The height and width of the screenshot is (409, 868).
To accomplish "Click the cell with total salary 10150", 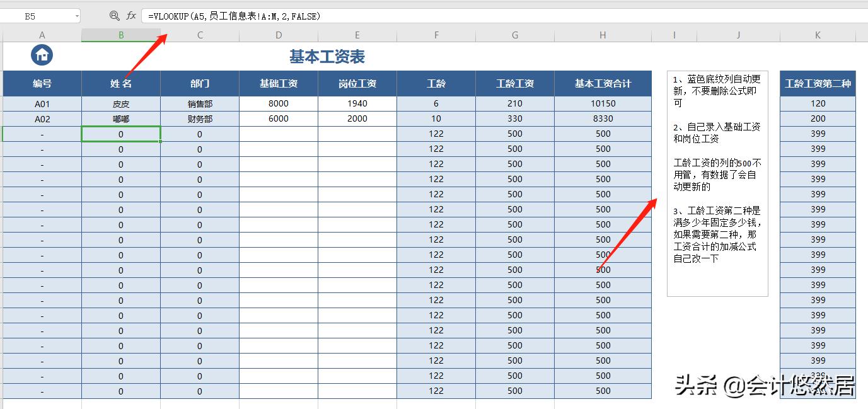I will (x=602, y=103).
